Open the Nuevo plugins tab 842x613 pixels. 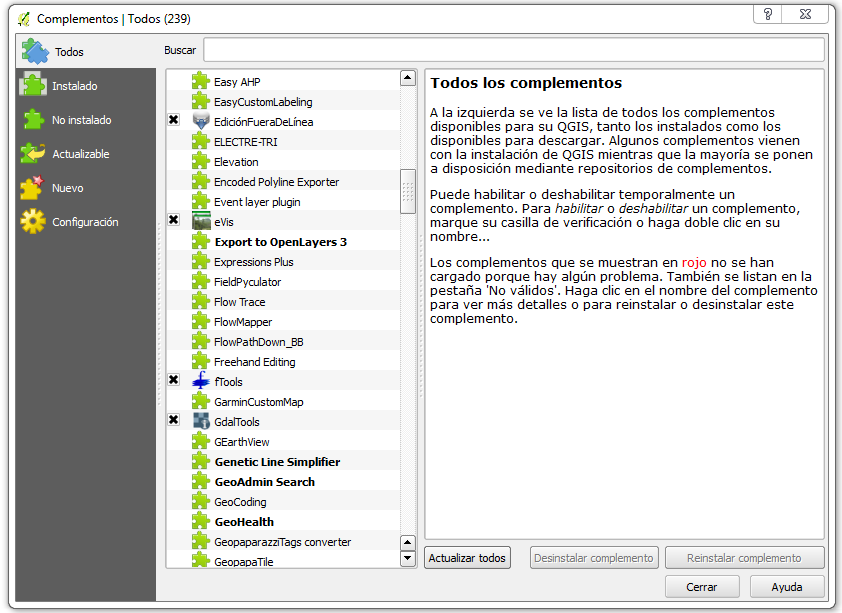[86, 188]
